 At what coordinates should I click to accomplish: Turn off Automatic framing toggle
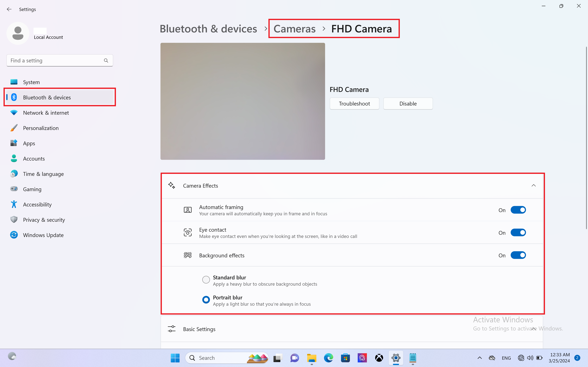518,210
